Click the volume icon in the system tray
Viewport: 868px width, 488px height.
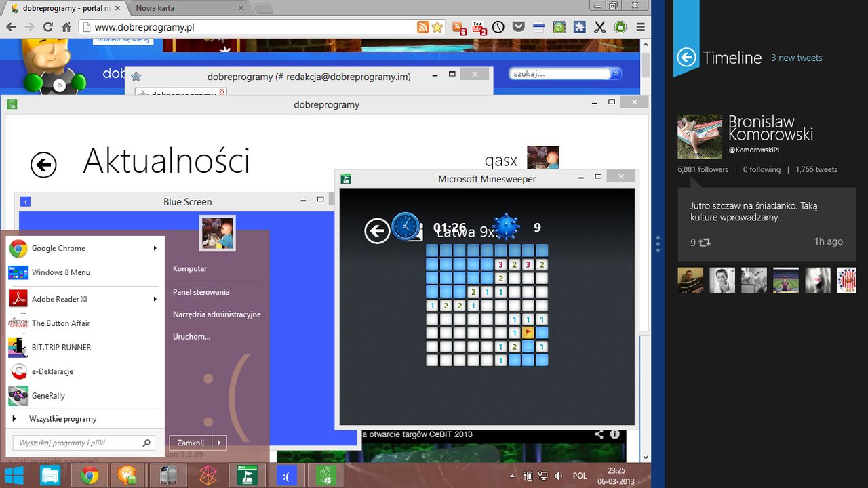(558, 476)
